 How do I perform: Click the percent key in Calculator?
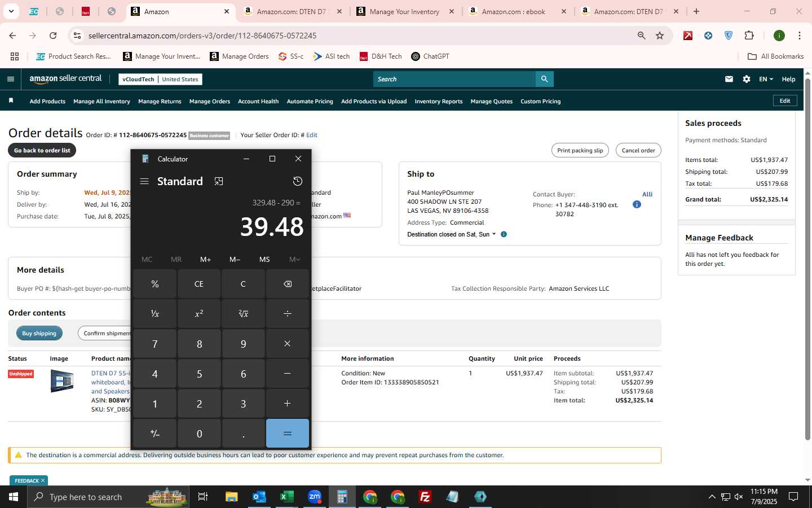point(155,284)
